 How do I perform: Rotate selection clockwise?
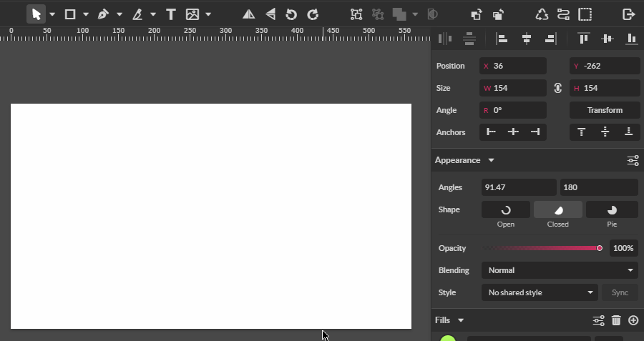pyautogui.click(x=313, y=14)
